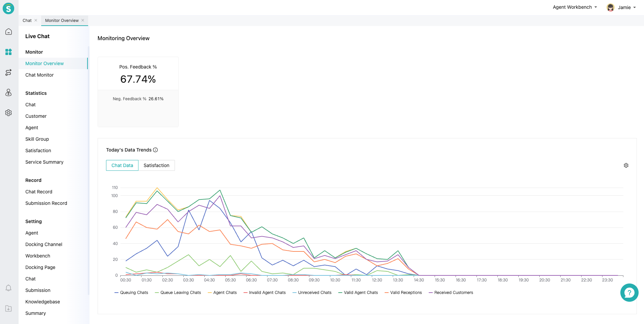Screen dimensions: 644x324
Task: Click the Monitoring Overview heading
Action: pyautogui.click(x=124, y=38)
